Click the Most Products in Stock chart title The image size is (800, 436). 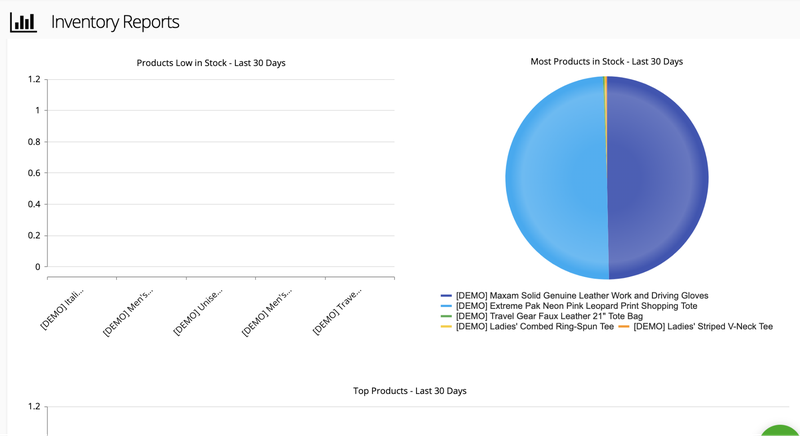[x=607, y=61]
